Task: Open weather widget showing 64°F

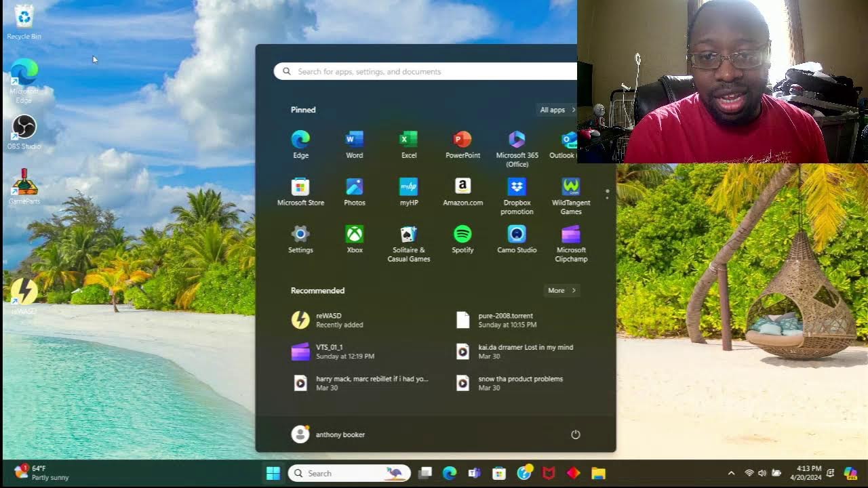Action: [42, 472]
